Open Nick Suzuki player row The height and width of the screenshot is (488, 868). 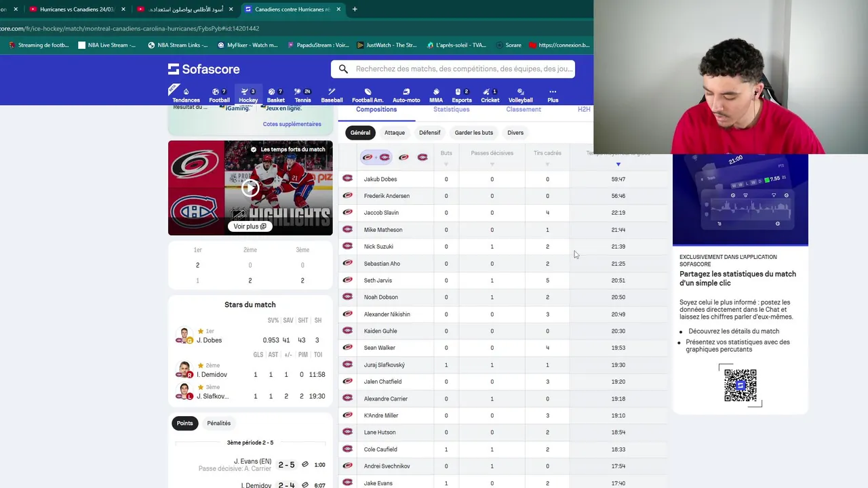[x=502, y=247]
